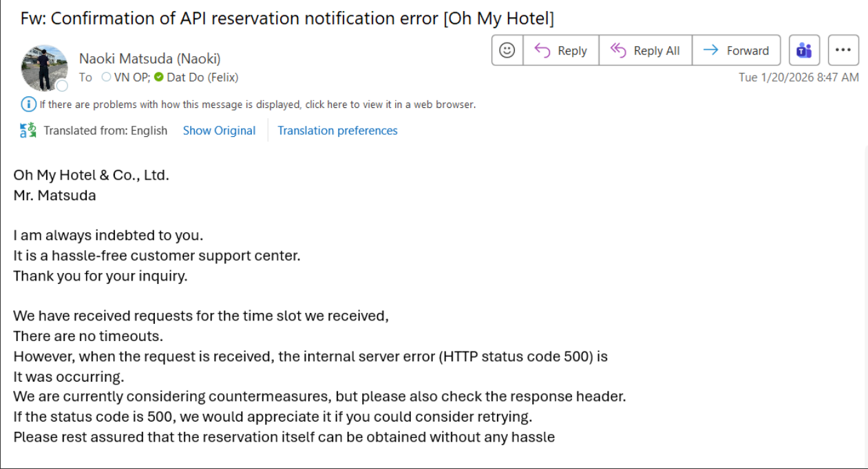Show the original untranslated message

(219, 131)
